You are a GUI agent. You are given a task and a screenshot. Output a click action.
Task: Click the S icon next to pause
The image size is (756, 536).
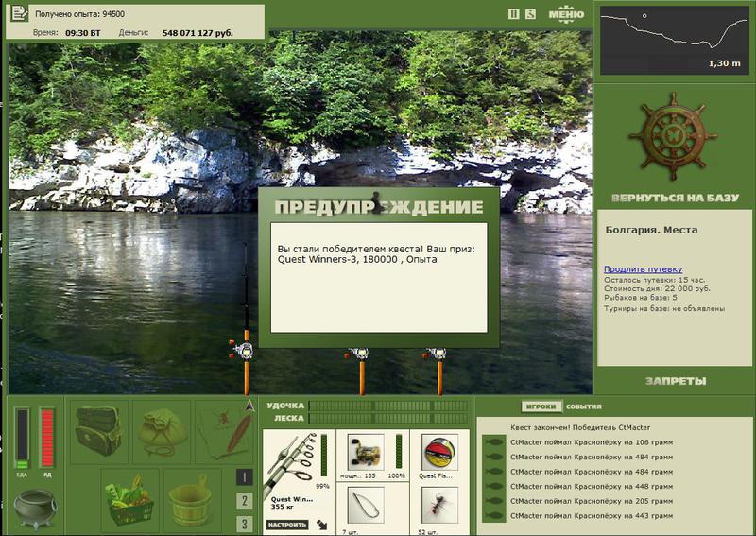530,14
